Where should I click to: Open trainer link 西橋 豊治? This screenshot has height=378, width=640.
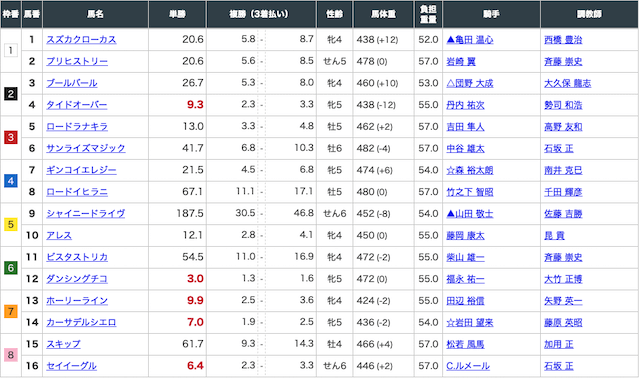tap(563, 40)
